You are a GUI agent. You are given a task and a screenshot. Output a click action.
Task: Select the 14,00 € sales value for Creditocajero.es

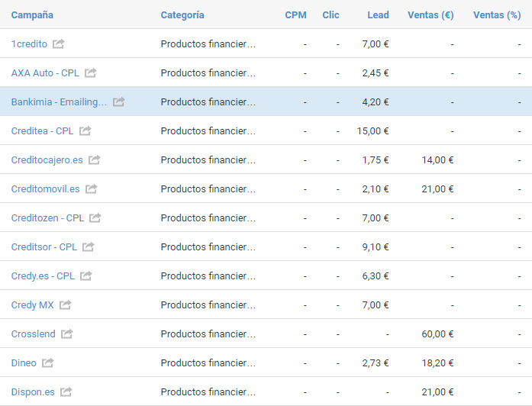[x=437, y=159]
